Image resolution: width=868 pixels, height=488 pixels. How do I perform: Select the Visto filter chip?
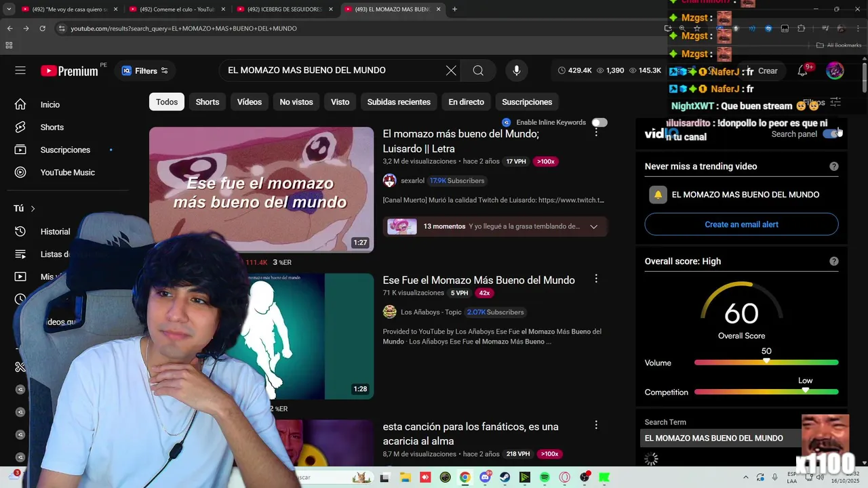coord(340,102)
